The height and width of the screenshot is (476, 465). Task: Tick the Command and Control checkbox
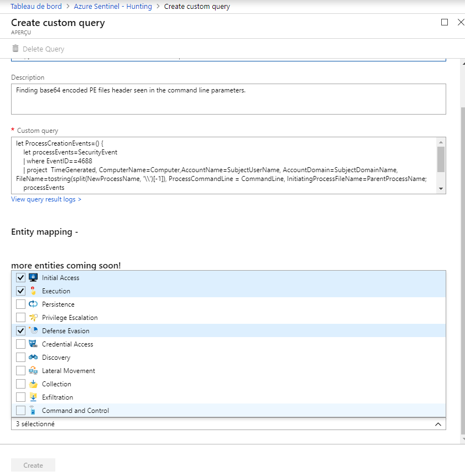20,411
